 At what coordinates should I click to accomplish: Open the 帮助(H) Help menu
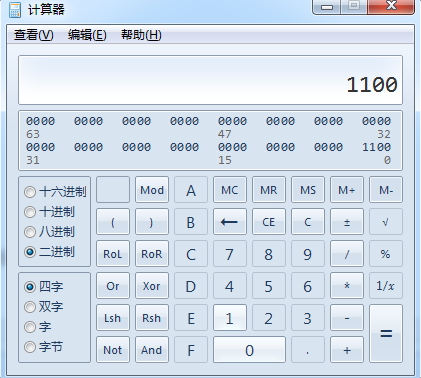click(141, 35)
